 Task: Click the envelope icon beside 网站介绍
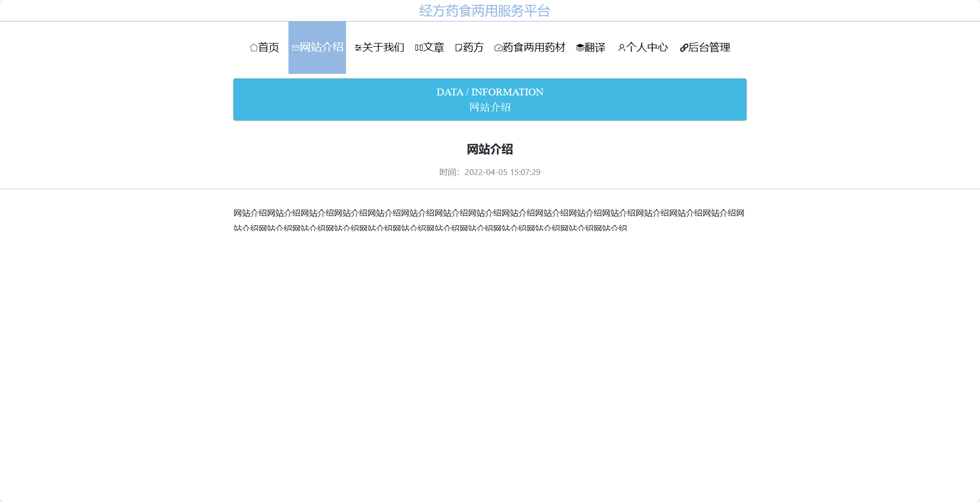[x=295, y=48]
